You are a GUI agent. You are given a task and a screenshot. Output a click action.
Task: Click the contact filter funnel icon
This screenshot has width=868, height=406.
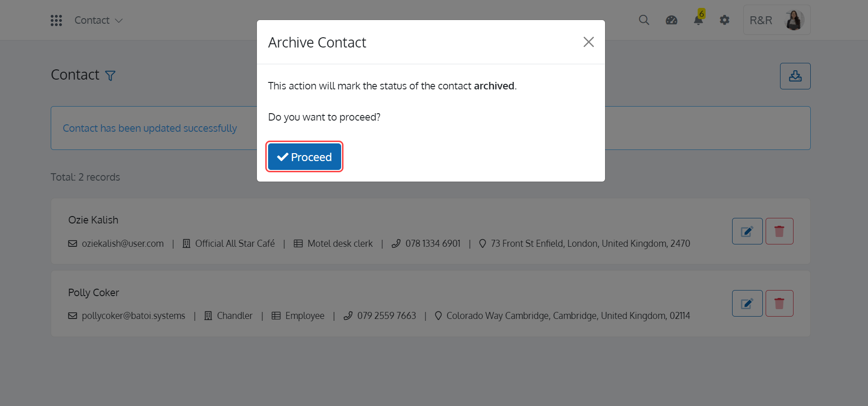[x=110, y=75]
